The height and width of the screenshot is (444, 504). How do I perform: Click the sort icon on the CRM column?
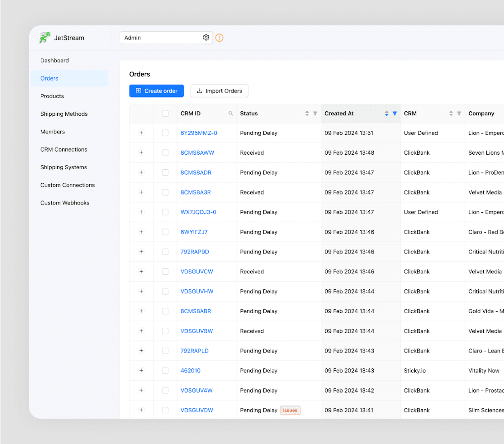(x=451, y=113)
